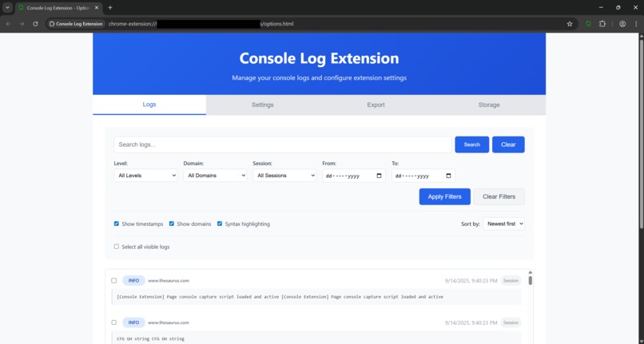Screen dimensions: 644x344
Task: Select the checkbox for the capture script loaded log
Action: pos(114,281)
